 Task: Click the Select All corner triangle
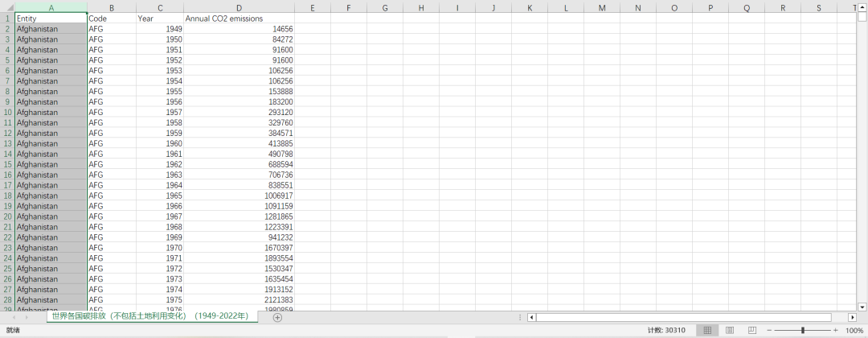[8, 8]
